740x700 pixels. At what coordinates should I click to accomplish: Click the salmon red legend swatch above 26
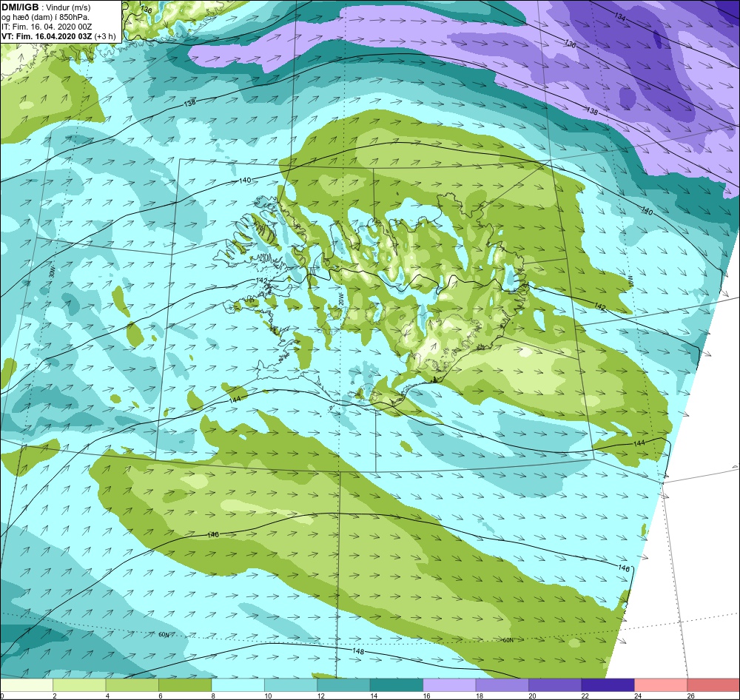[x=713, y=685]
